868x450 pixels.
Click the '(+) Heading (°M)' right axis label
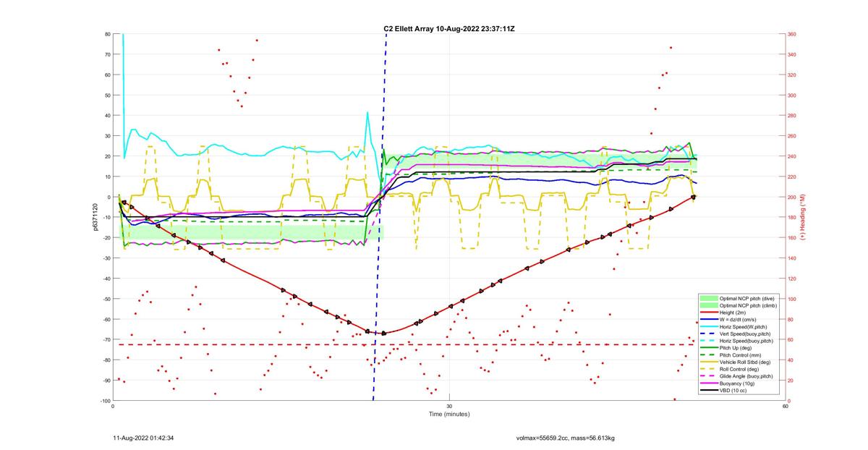pos(801,217)
